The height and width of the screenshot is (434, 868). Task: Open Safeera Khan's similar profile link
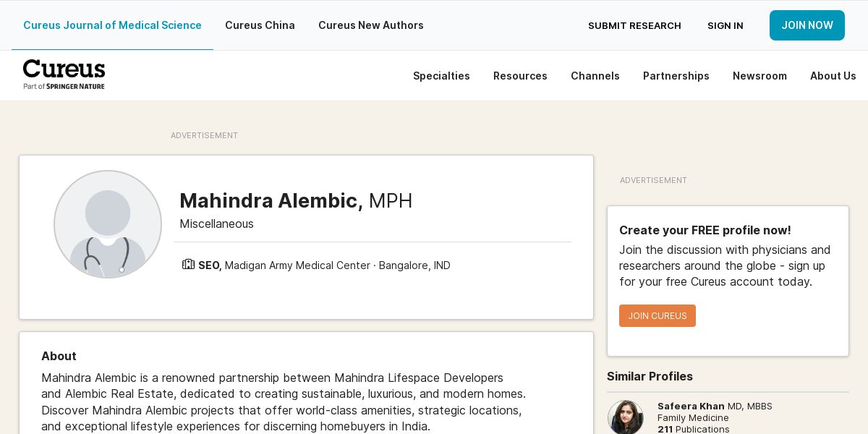click(x=691, y=406)
